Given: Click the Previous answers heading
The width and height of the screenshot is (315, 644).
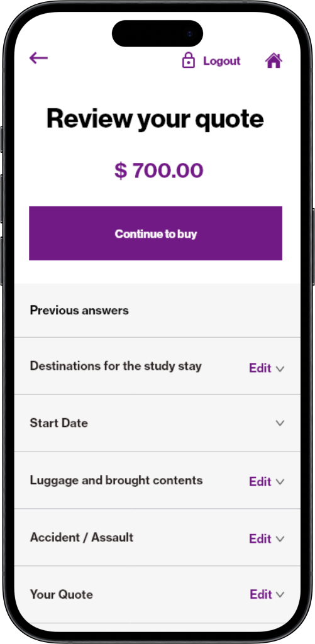Looking at the screenshot, I should click(x=79, y=310).
